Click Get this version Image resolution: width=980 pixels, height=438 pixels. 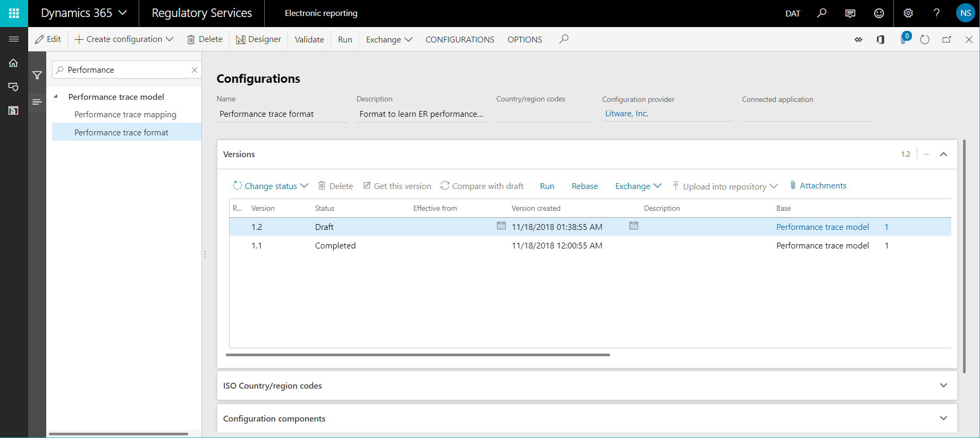(x=397, y=186)
